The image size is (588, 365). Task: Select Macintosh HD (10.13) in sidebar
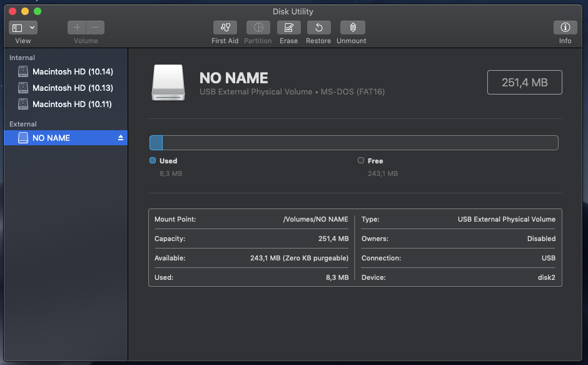pyautogui.click(x=66, y=88)
